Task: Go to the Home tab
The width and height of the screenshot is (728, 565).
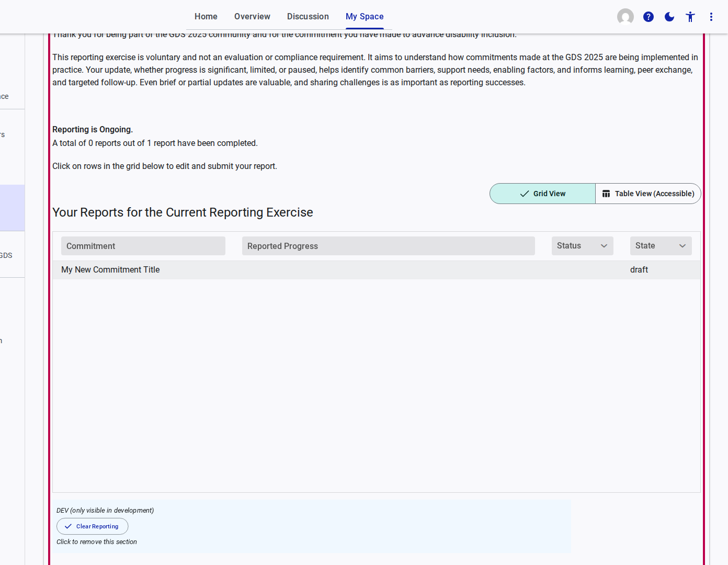Action: click(206, 17)
